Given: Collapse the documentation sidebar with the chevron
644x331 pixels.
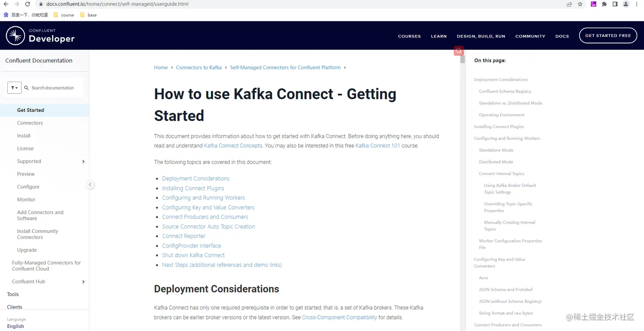Looking at the screenshot, I should tap(90, 184).
